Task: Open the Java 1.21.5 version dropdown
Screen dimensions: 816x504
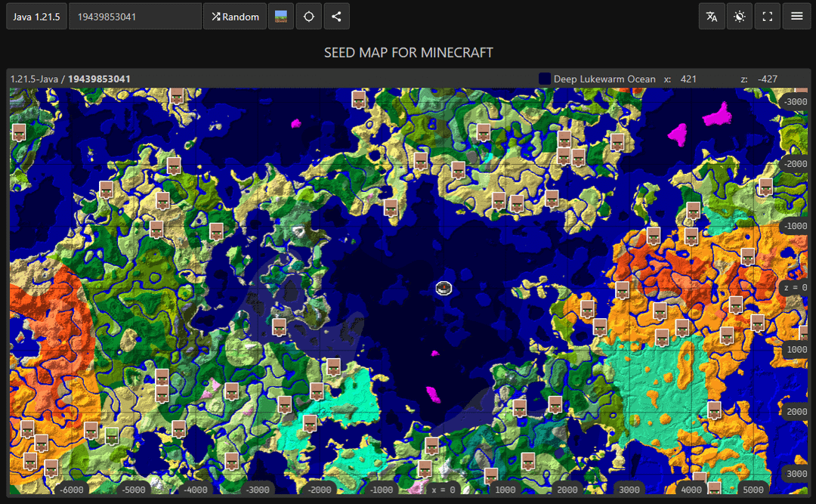Action: [36, 17]
